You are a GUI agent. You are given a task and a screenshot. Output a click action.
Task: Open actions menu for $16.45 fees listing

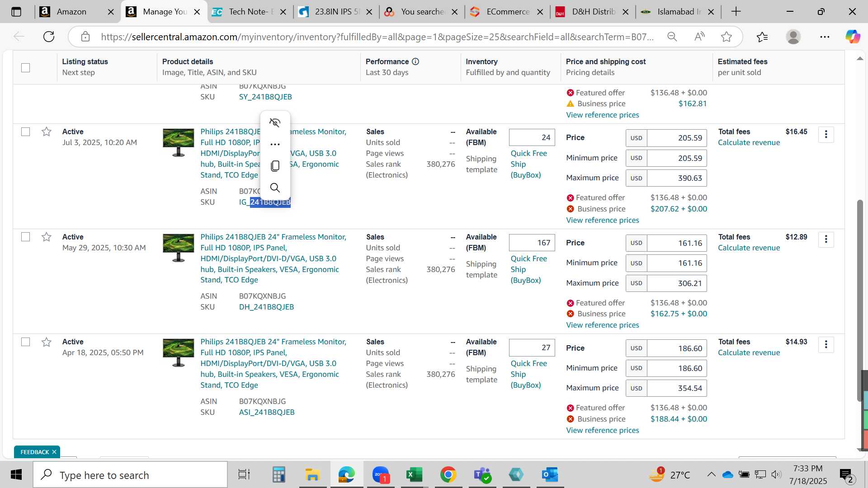[x=826, y=135]
